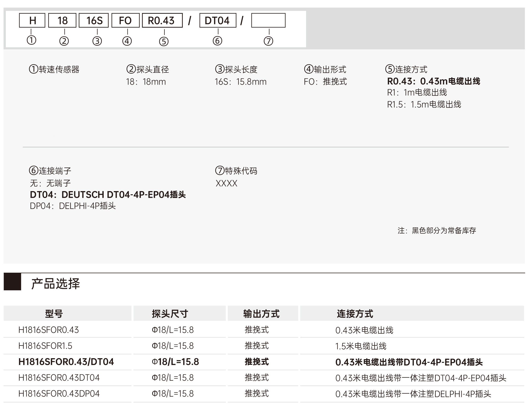Click the 'R0.43' code box
Viewport: 532px width, 417px height.
point(162,20)
